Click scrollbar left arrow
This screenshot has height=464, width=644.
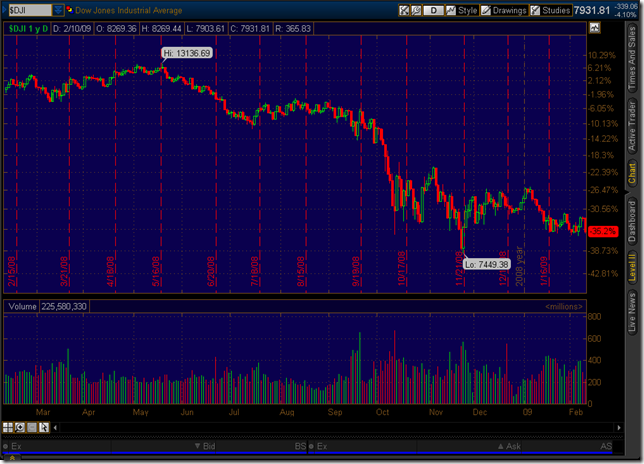tap(55, 427)
